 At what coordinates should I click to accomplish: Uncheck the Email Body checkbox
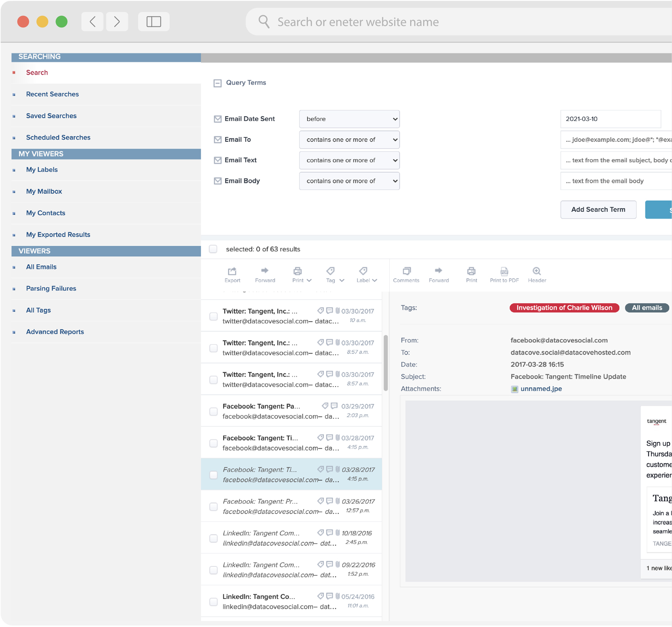(x=218, y=181)
